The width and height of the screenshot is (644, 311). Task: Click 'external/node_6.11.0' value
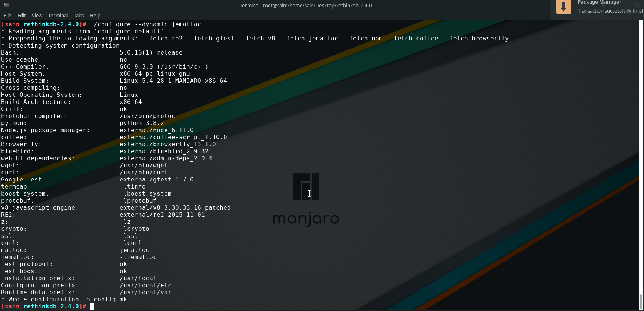(x=156, y=130)
